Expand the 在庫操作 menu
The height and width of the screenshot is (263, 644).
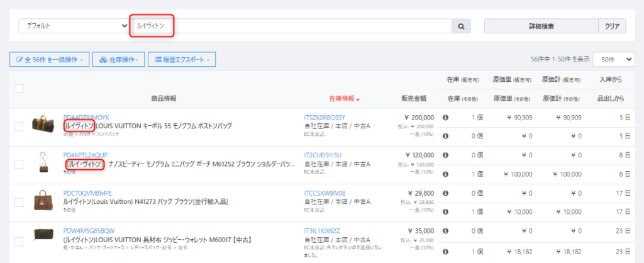click(118, 60)
